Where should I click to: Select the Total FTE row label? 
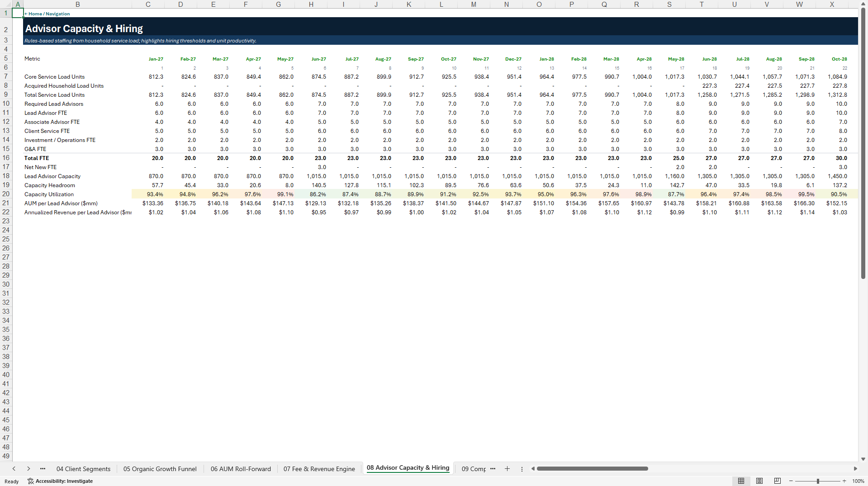point(37,158)
